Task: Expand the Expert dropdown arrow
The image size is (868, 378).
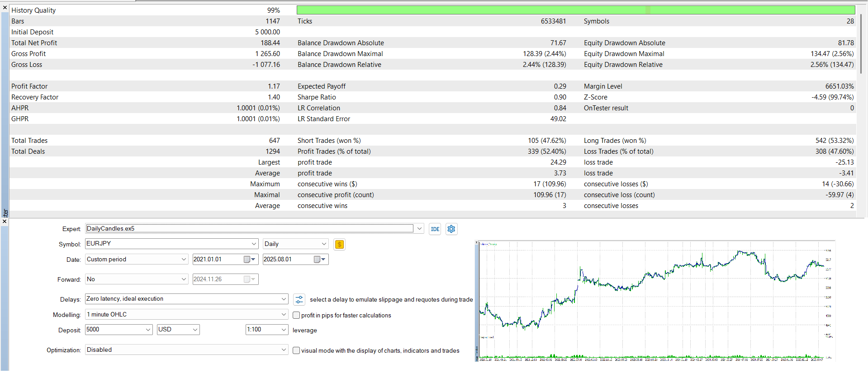Action: coord(419,229)
